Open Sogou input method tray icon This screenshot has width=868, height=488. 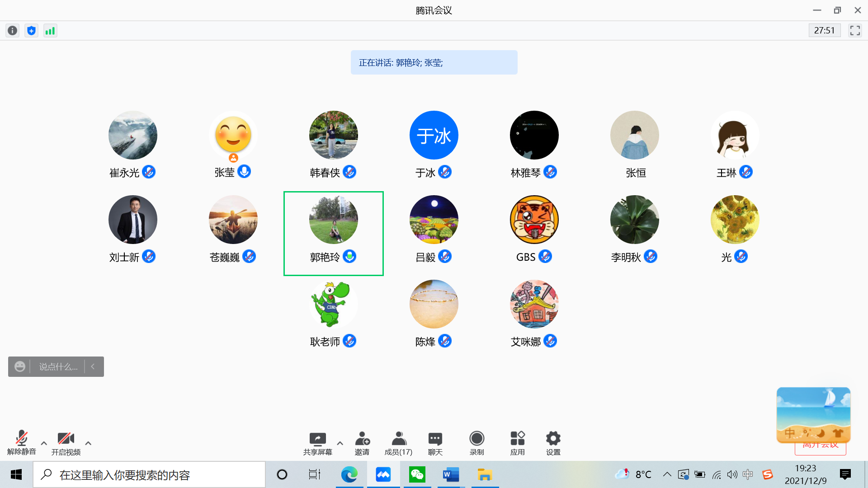tap(767, 474)
